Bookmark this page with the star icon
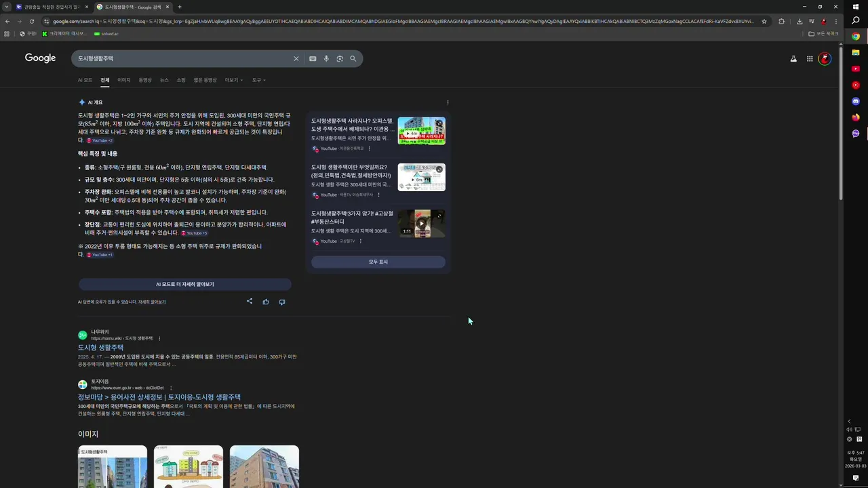Image resolution: width=868 pixels, height=488 pixels. click(x=765, y=21)
